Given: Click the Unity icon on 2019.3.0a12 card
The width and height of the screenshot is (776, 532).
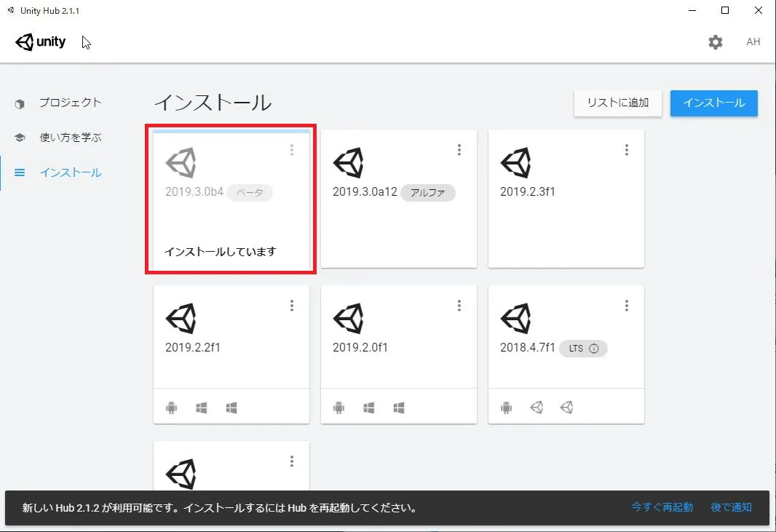Looking at the screenshot, I should tap(349, 163).
